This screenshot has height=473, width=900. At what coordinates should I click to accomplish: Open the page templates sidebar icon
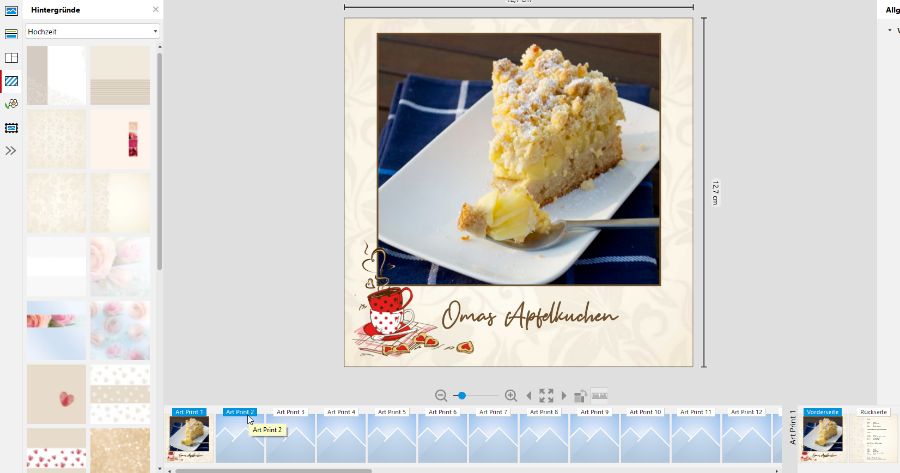pyautogui.click(x=11, y=34)
